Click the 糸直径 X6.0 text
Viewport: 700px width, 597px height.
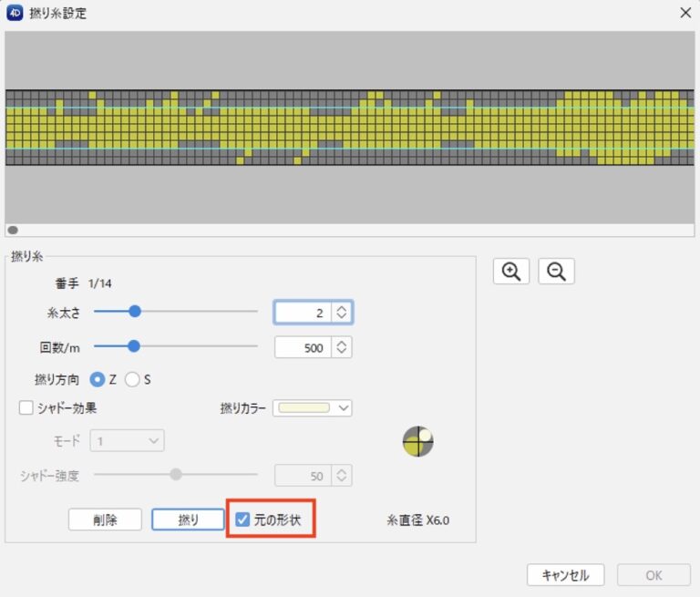pos(417,520)
